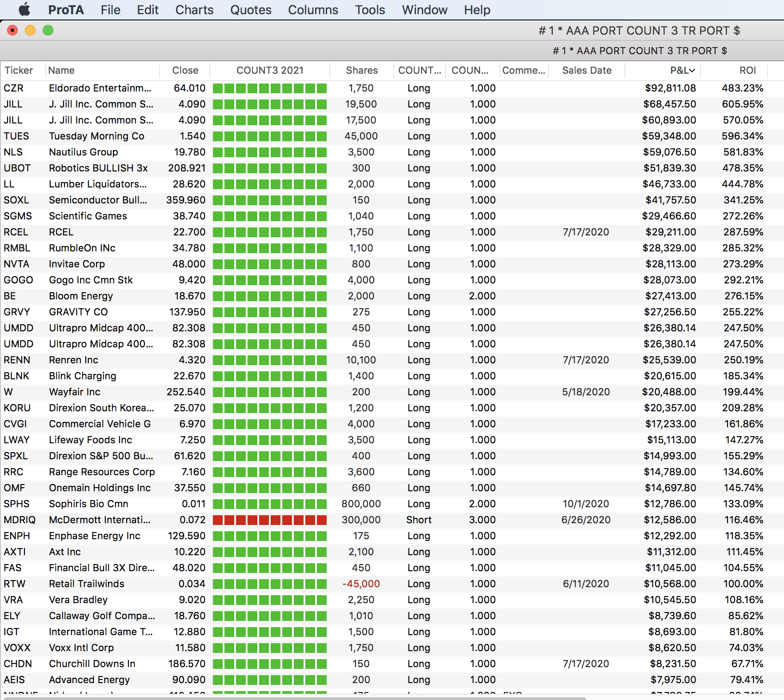Click the green zoom window button
784x700 pixels.
click(48, 30)
